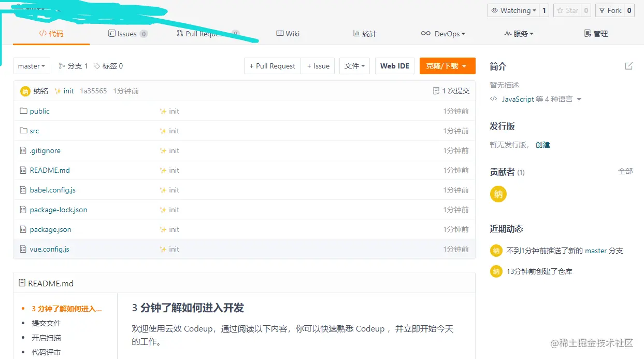This screenshot has width=644, height=359.
Task: Open the 克隆/下载 dropdown
Action: pos(447,66)
